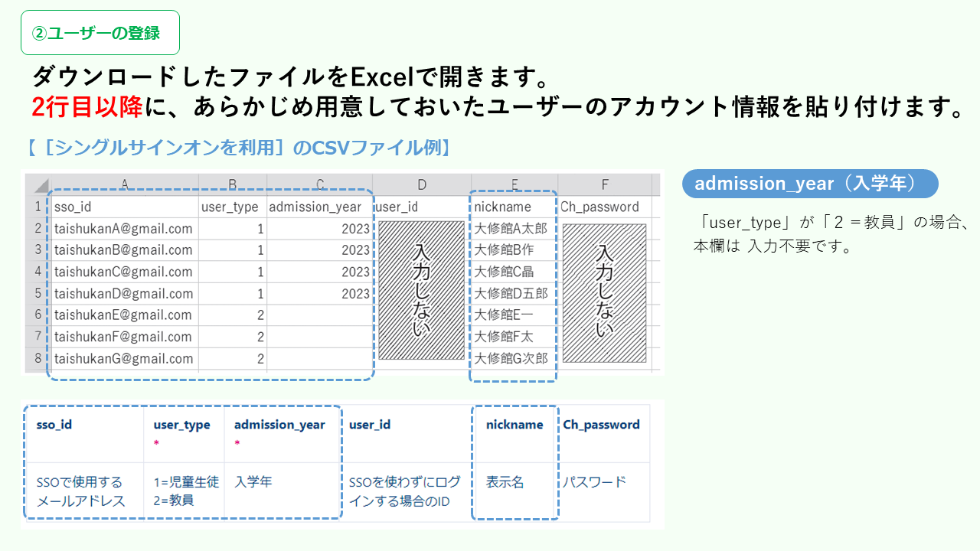This screenshot has height=551, width=980.
Task: Click user_type header in the lower description table
Action: (x=182, y=425)
